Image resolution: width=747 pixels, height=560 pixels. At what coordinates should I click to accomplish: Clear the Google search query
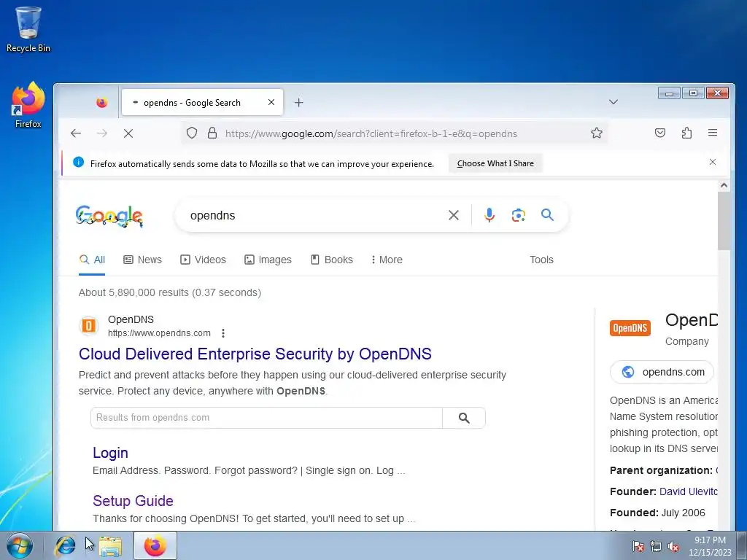[x=454, y=215]
